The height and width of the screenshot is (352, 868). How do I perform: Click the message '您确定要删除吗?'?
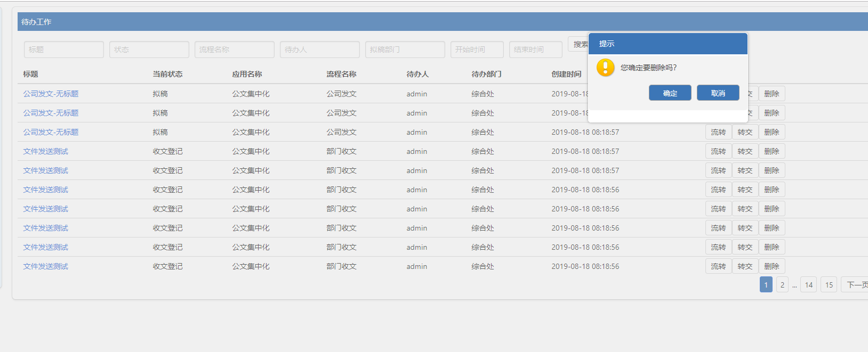click(648, 68)
